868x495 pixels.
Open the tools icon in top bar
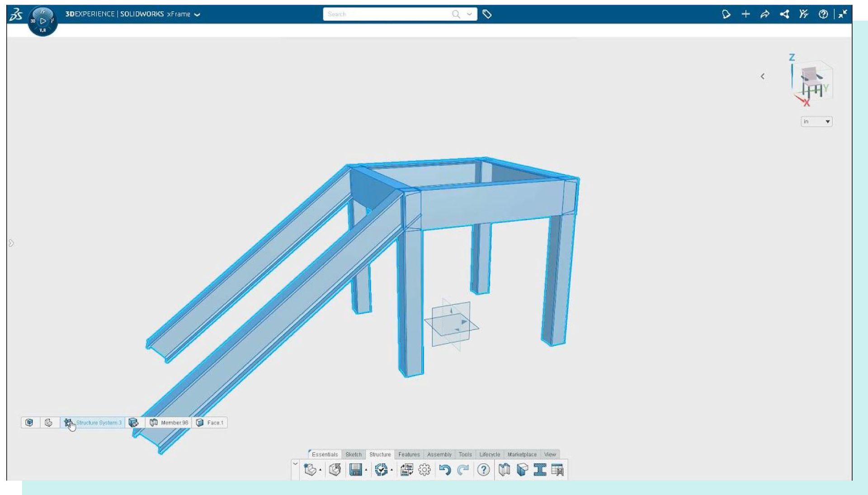[803, 14]
